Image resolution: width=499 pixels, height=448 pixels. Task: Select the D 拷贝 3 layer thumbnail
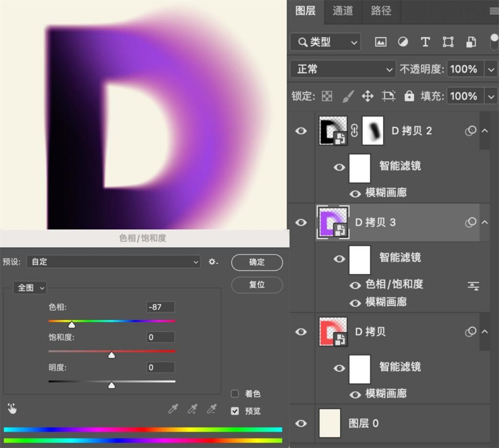[333, 222]
